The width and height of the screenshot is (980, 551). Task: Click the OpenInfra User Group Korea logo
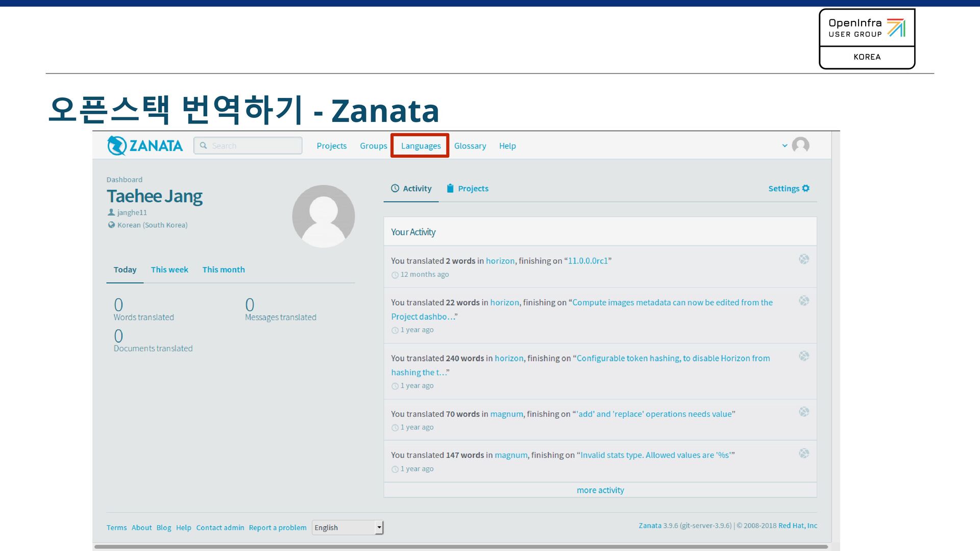tap(867, 39)
